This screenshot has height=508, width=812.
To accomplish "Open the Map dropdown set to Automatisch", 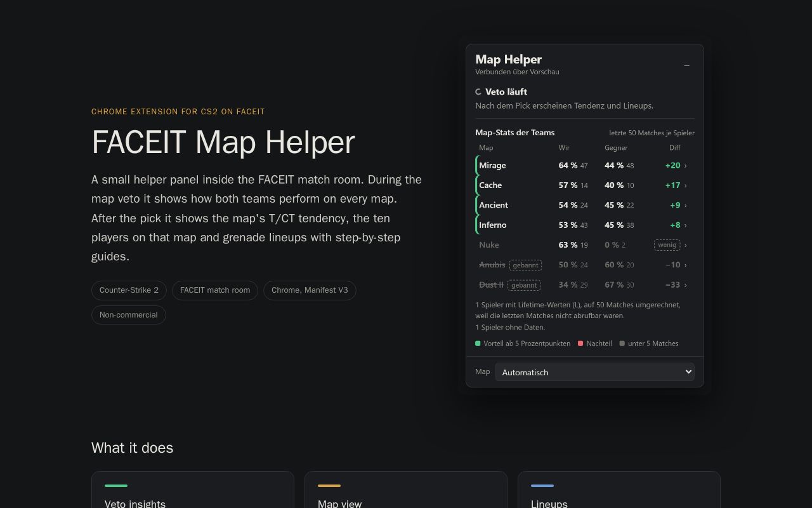I will point(594,372).
